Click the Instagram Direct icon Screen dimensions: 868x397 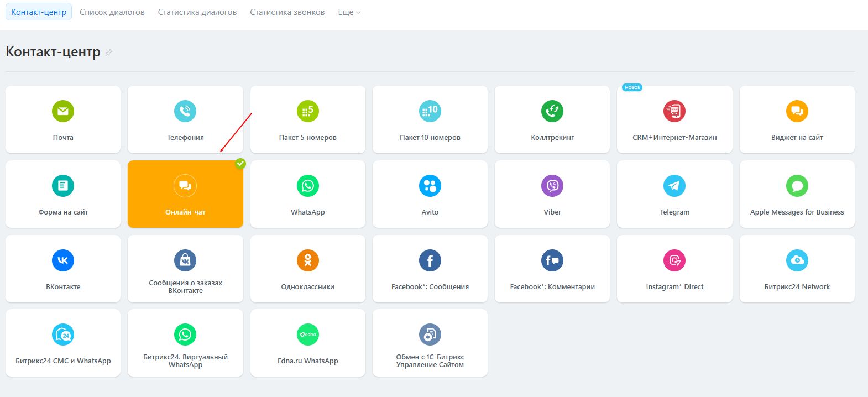[674, 260]
